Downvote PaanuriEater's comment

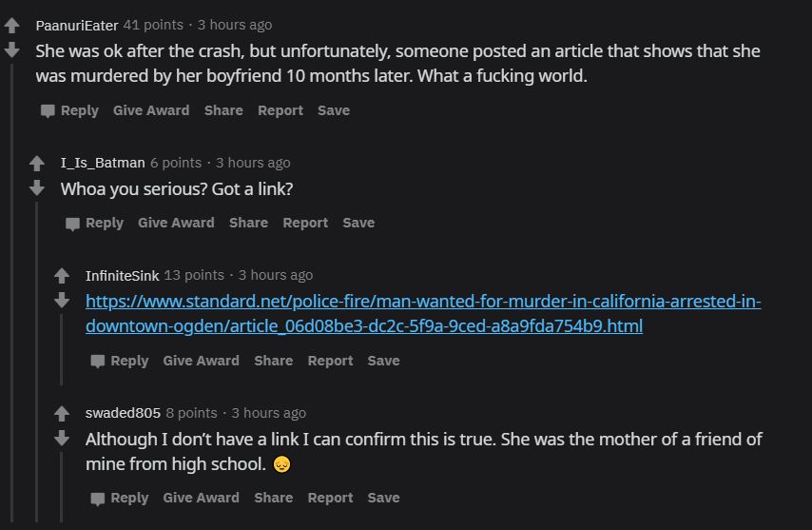12,49
